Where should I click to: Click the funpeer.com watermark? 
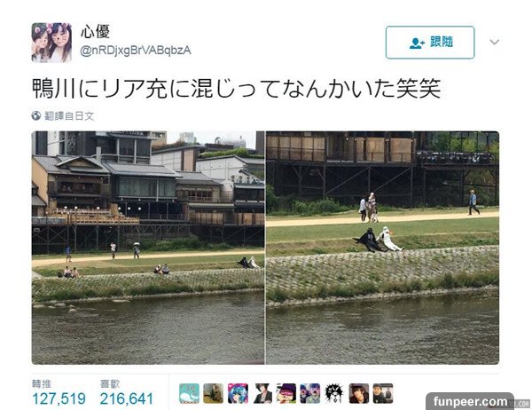[470, 401]
